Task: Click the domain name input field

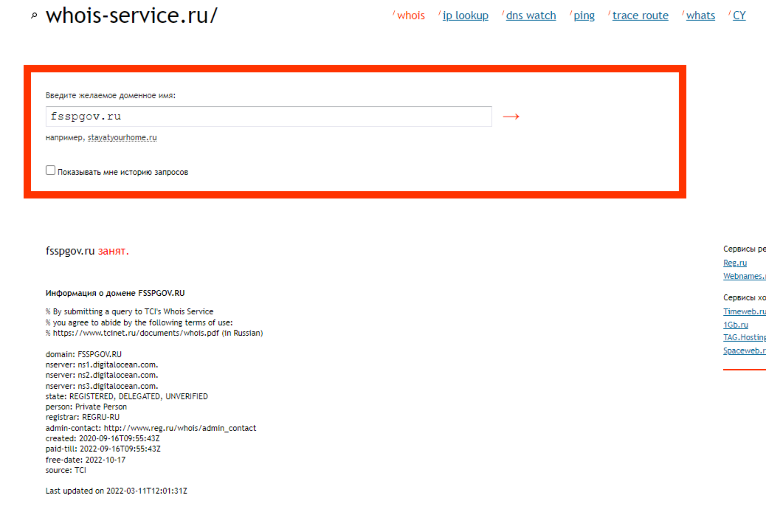Action: point(268,117)
